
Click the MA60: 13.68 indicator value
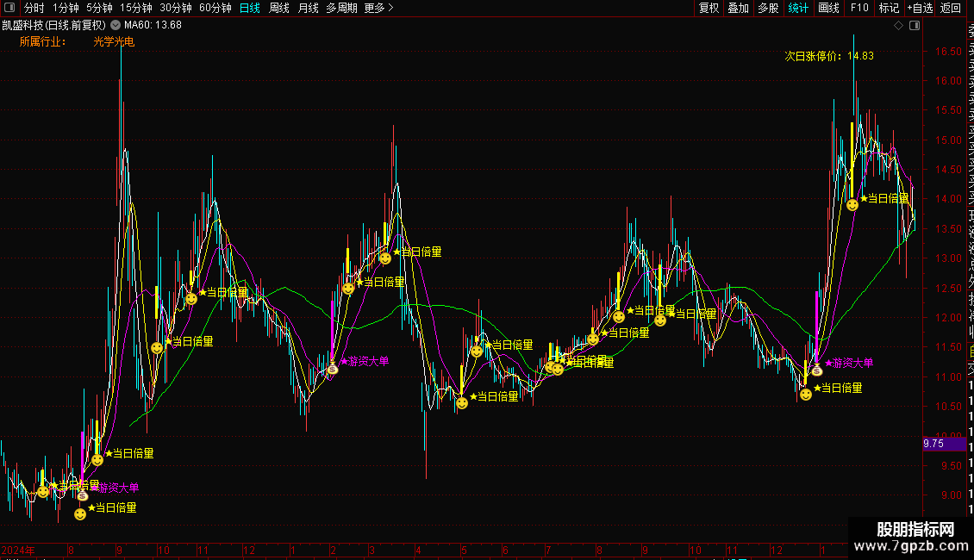[x=153, y=25]
